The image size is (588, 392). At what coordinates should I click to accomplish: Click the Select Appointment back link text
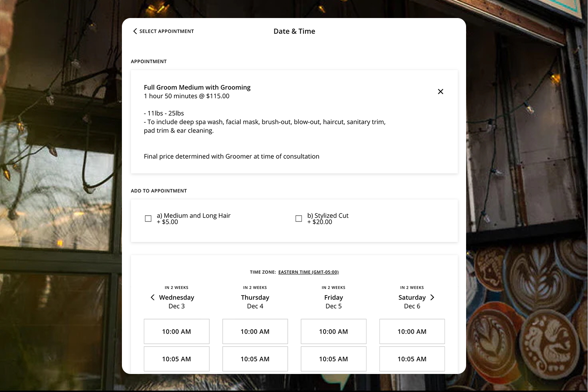tap(167, 31)
